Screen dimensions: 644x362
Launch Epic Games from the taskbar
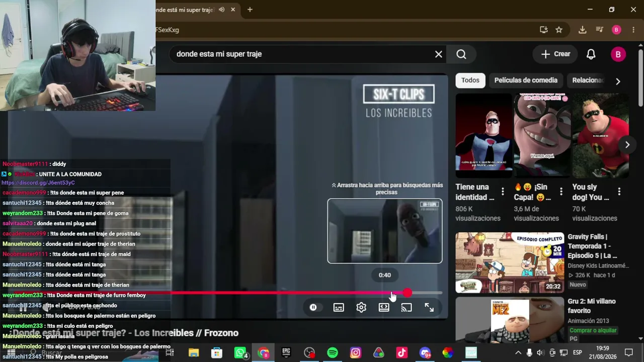(x=286, y=353)
